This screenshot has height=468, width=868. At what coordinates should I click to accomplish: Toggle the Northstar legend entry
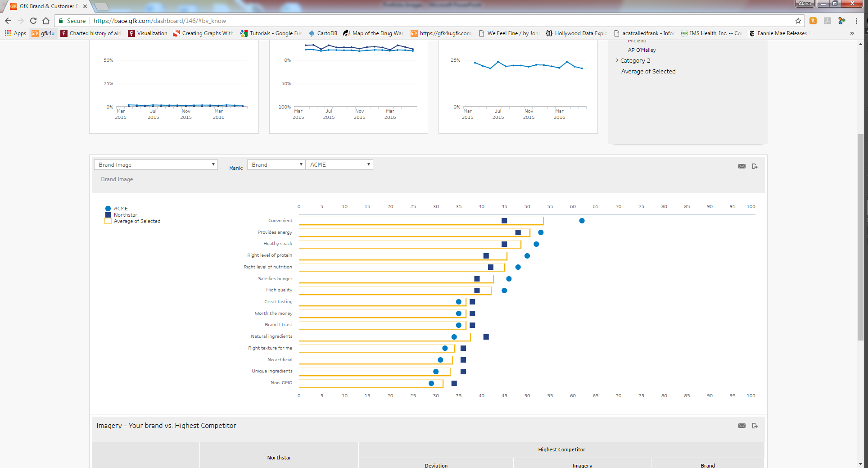click(x=121, y=215)
